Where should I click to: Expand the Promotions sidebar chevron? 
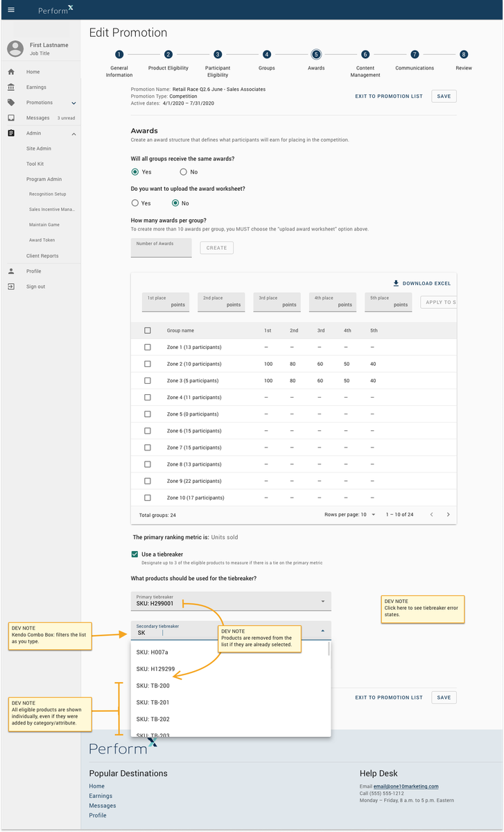[73, 103]
